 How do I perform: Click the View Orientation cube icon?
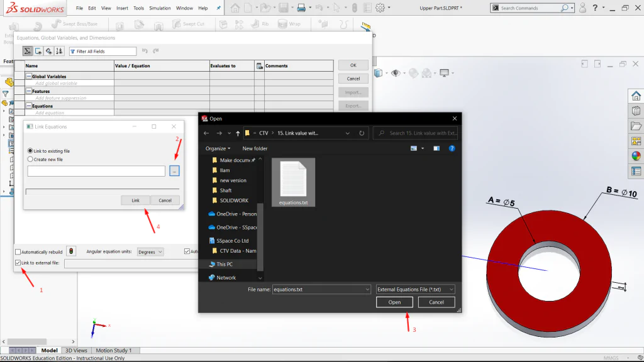pyautogui.click(x=378, y=73)
